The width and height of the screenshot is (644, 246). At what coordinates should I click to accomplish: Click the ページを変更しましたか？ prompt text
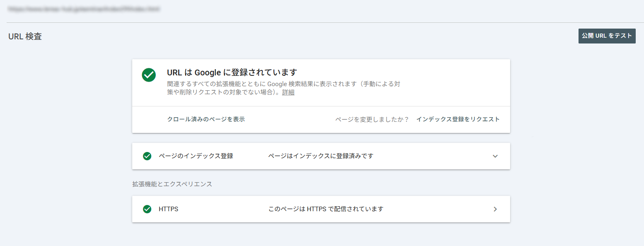(x=372, y=119)
